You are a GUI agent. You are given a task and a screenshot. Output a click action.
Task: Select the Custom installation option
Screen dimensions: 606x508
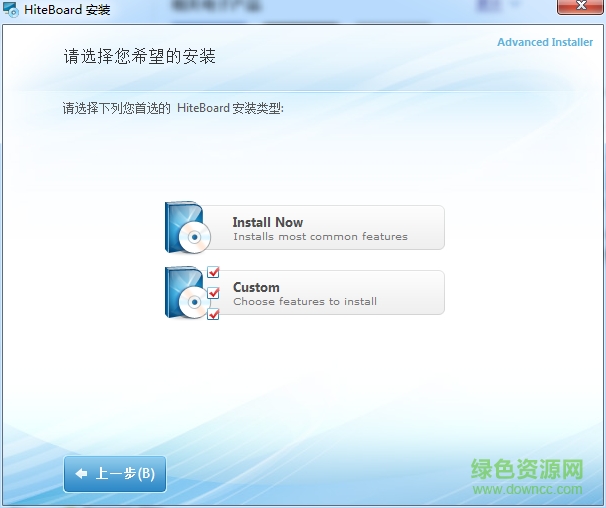320,293
